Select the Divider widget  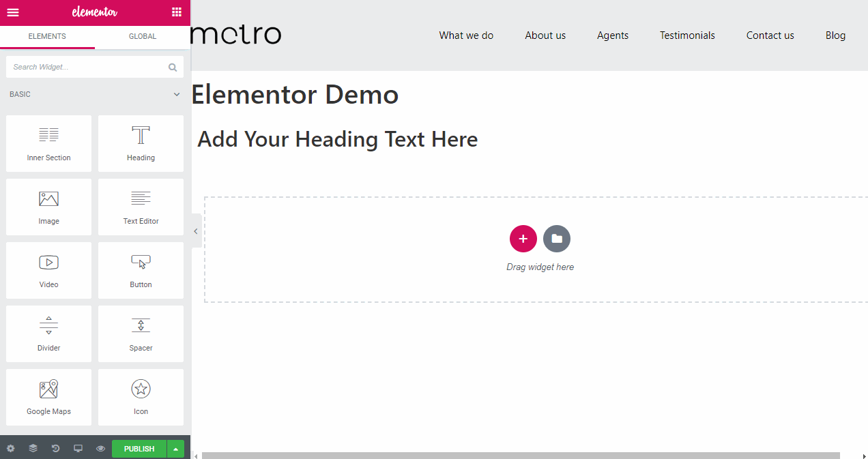(48, 334)
